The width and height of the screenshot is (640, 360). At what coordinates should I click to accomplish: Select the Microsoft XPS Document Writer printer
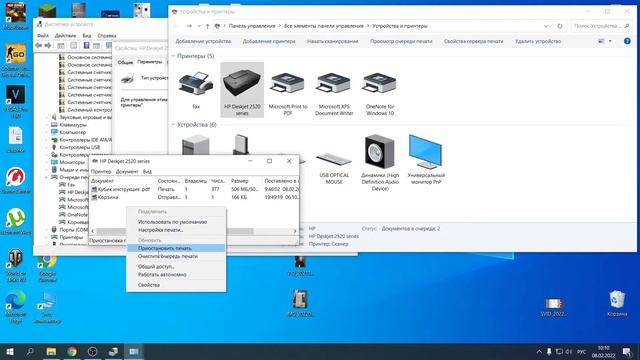click(334, 92)
